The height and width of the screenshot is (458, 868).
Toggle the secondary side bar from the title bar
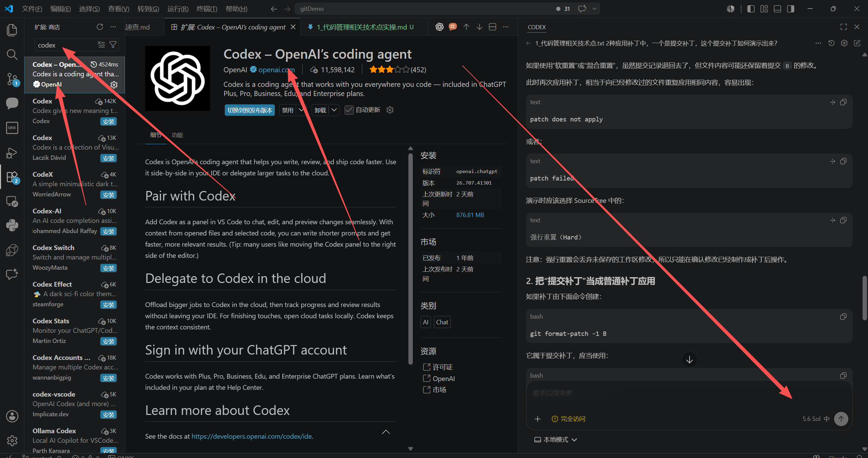(791, 9)
